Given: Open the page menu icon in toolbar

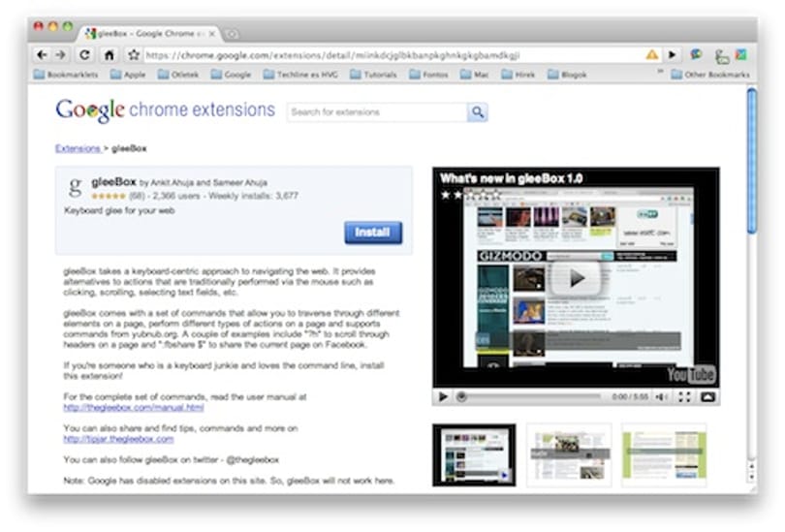Looking at the screenshot, I should coord(721,56).
